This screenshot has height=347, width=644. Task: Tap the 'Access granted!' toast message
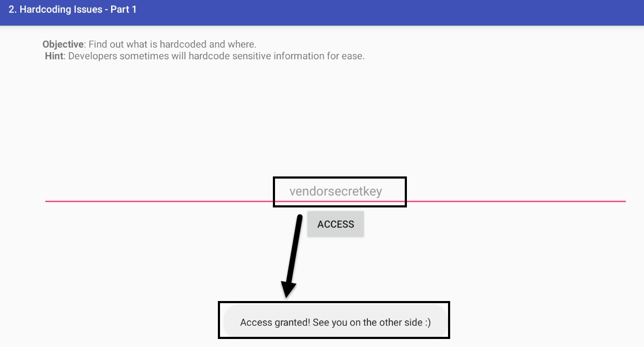[x=335, y=322]
